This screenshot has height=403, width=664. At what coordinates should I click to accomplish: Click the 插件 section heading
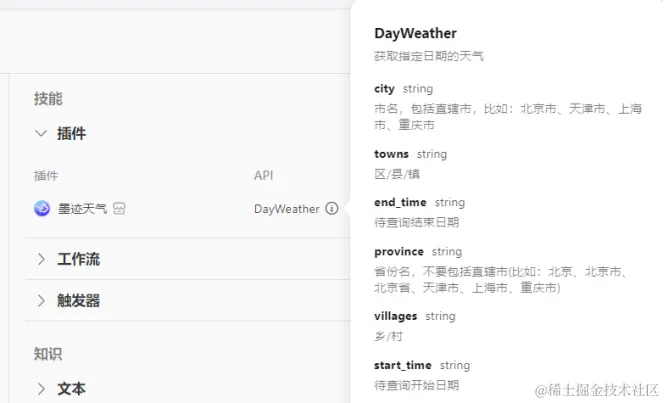tap(72, 133)
